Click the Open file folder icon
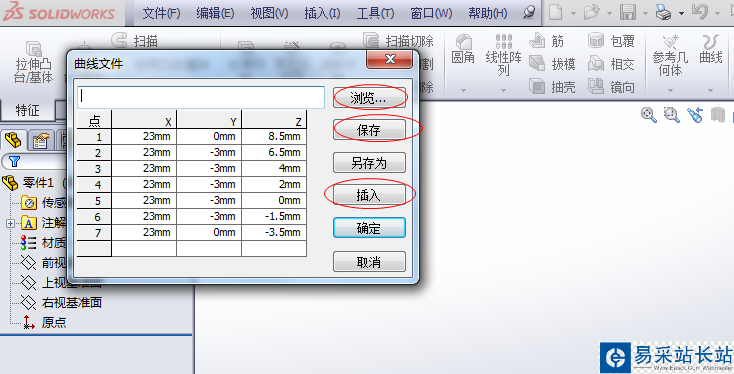The height and width of the screenshot is (374, 734). 592,12
